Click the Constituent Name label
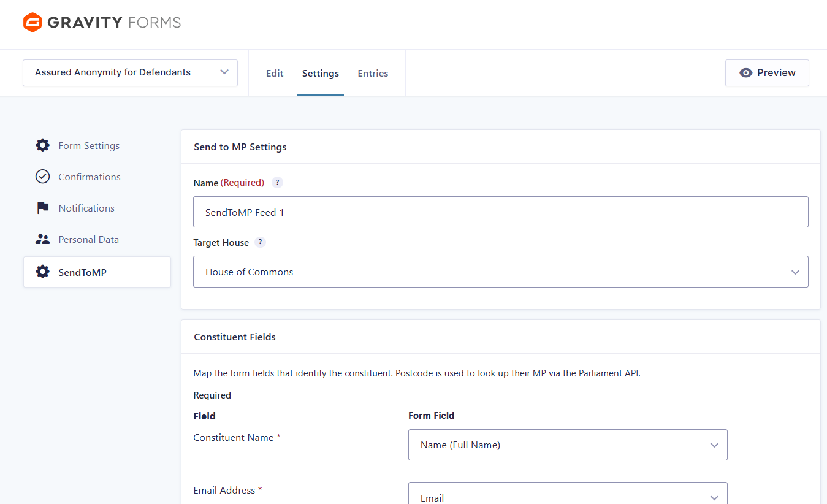This screenshot has width=827, height=504. pos(234,437)
